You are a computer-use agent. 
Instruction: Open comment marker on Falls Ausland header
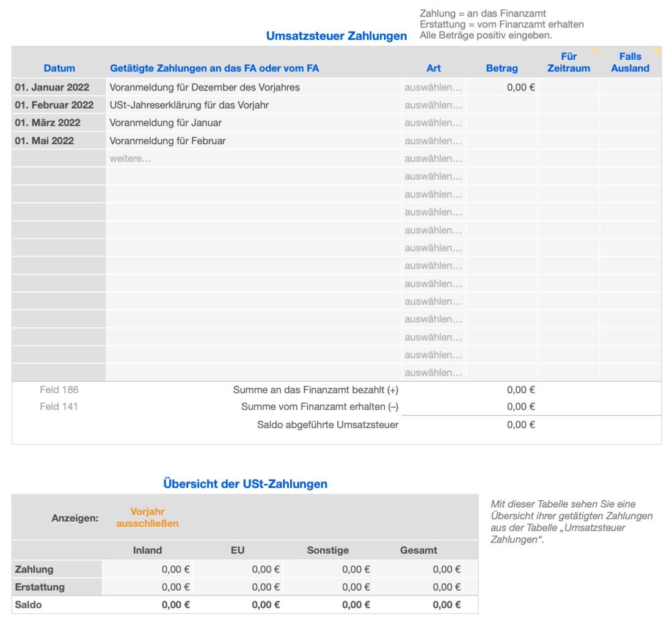pos(657,49)
